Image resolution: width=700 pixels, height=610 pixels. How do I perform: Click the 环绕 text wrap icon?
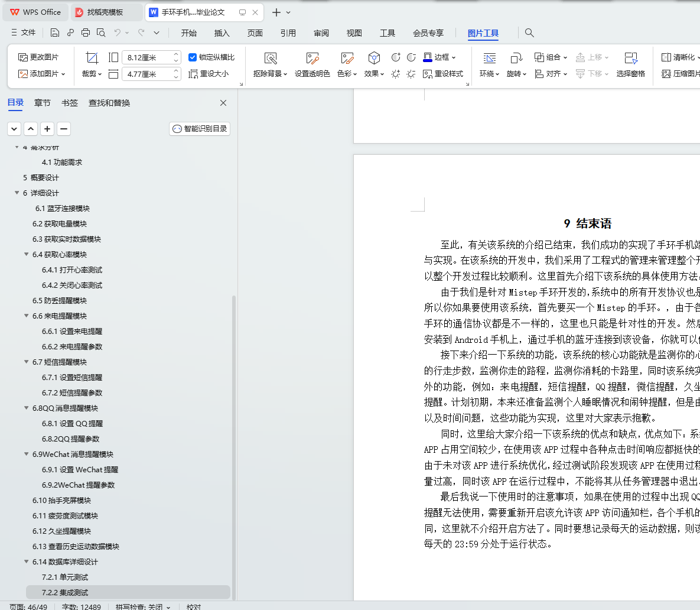[489, 58]
